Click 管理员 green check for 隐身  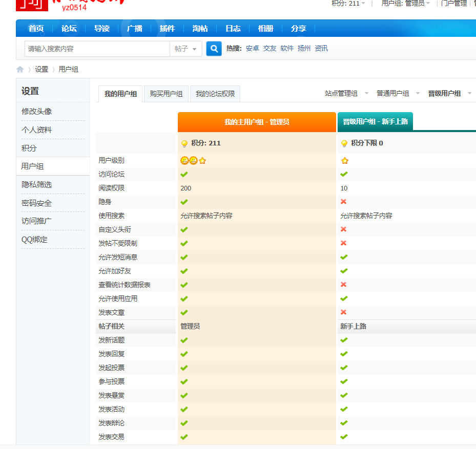(184, 202)
